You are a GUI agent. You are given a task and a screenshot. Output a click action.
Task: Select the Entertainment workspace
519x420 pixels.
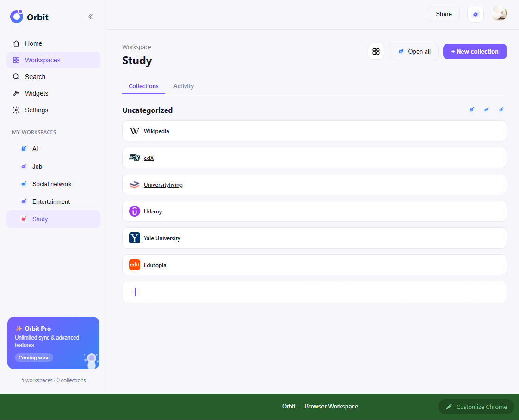tap(53, 201)
